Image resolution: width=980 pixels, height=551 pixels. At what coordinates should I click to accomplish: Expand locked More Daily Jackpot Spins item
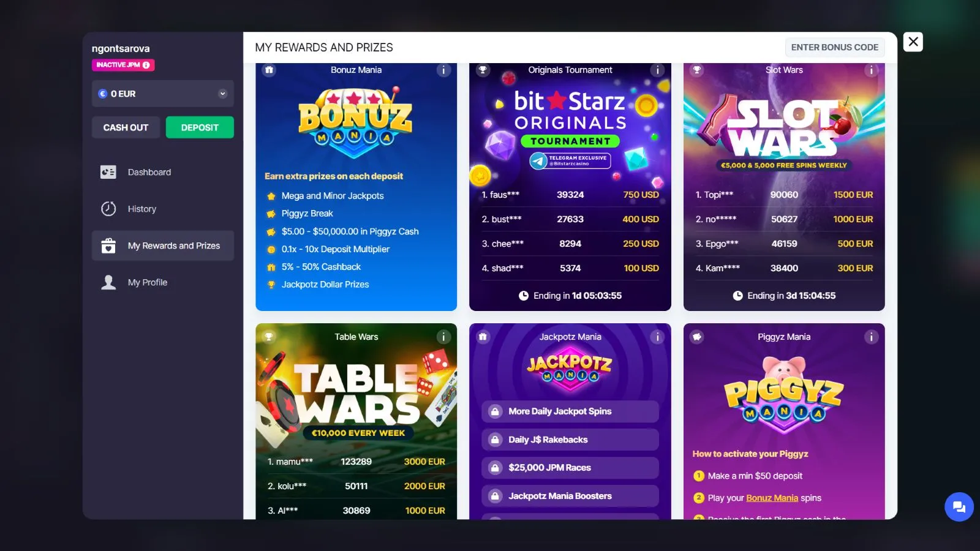tap(570, 411)
